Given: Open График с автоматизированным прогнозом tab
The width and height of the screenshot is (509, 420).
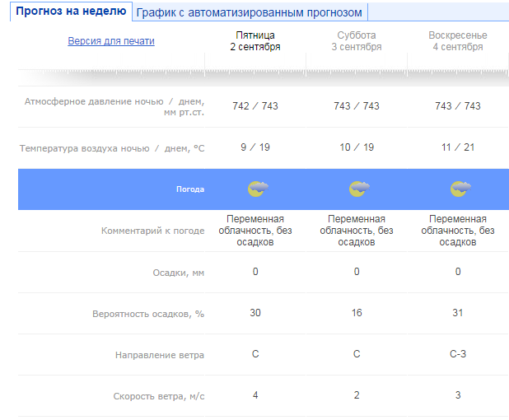Looking at the screenshot, I should (x=249, y=13).
